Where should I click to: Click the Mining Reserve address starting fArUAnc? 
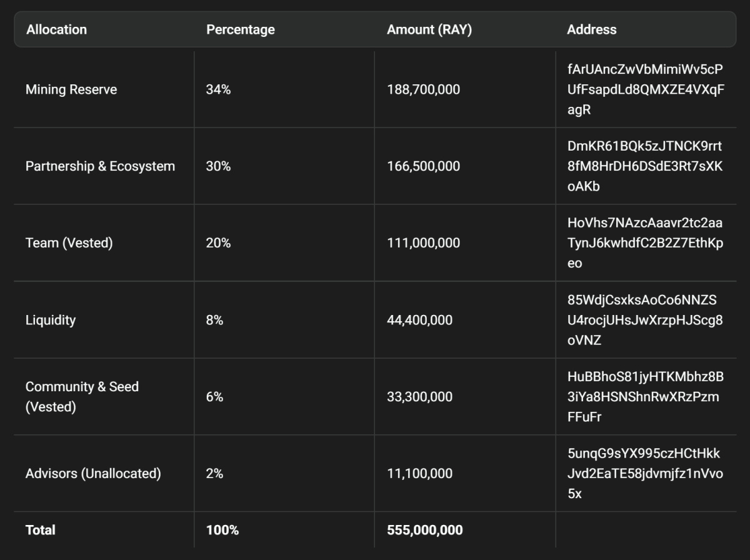pos(646,89)
